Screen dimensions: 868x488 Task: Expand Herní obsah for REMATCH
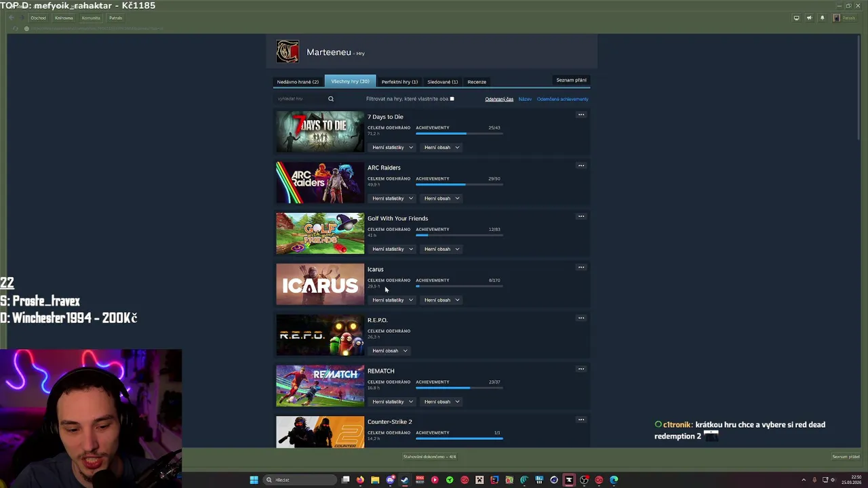pos(441,401)
